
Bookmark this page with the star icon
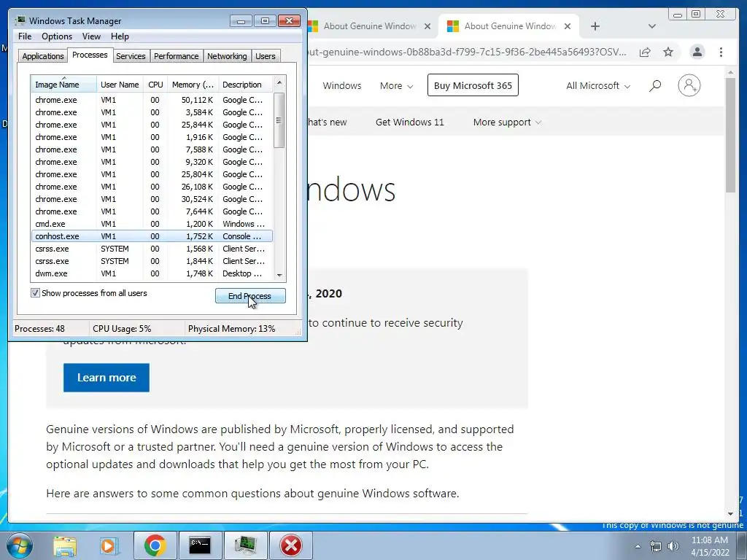point(668,52)
